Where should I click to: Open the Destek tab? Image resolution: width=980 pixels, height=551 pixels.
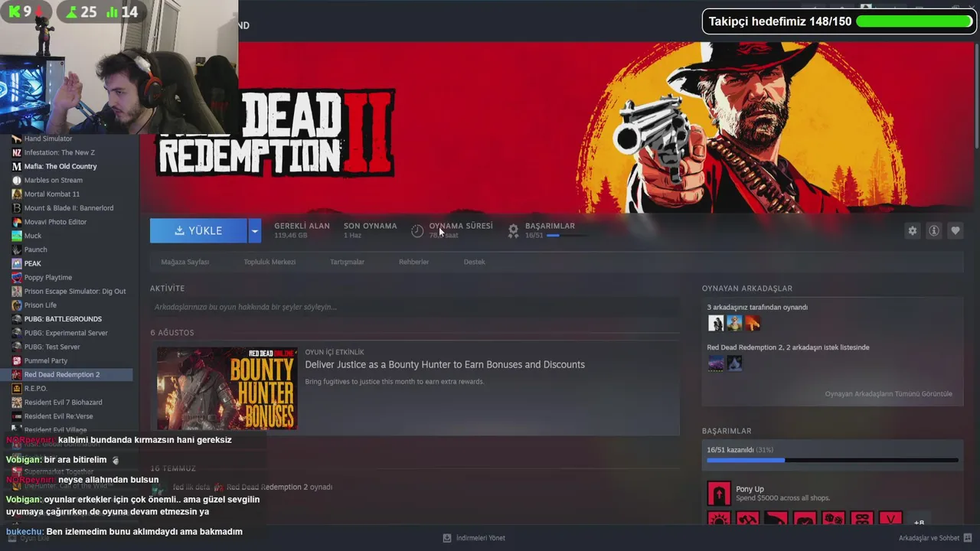(474, 262)
